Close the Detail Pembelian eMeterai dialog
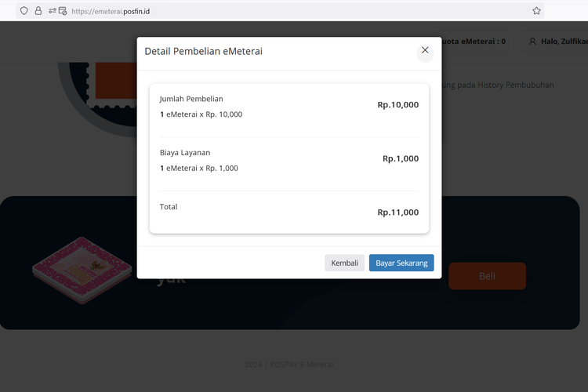The width and height of the screenshot is (588, 392). 425,51
